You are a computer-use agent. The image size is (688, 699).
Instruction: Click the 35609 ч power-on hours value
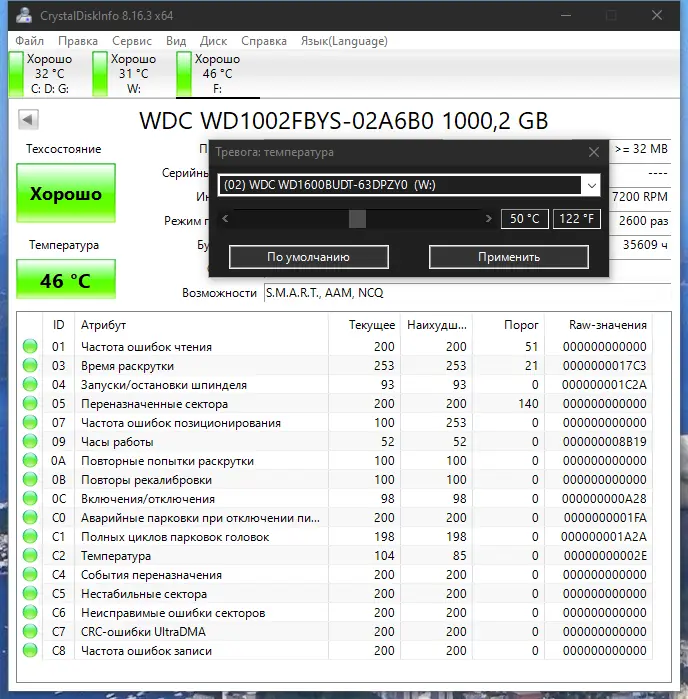645,244
